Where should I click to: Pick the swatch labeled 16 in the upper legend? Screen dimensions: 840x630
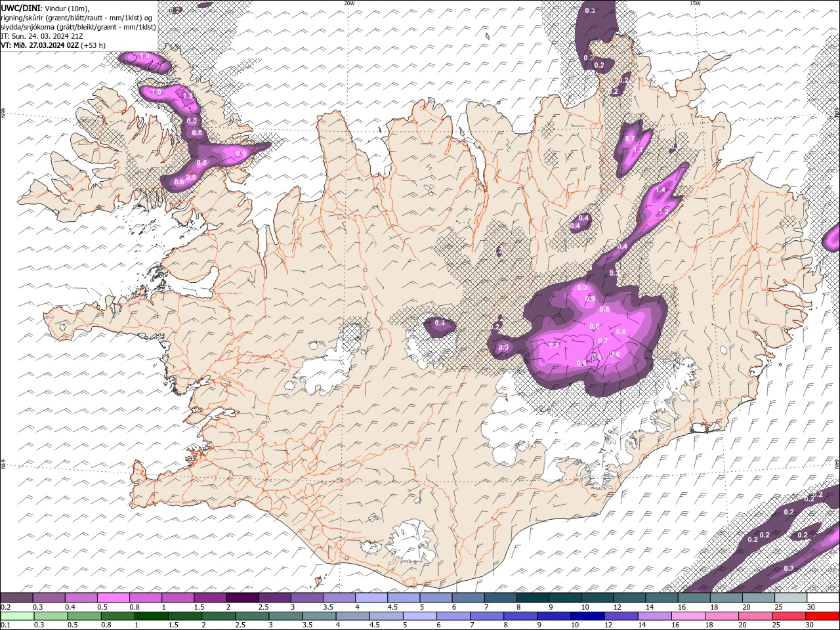(x=694, y=598)
